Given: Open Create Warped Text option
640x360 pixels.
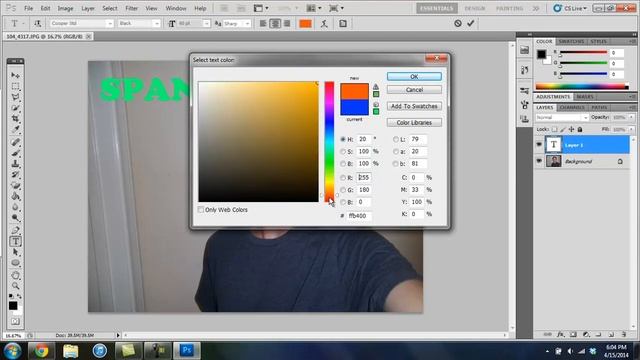Looking at the screenshot, I should pyautogui.click(x=324, y=24).
